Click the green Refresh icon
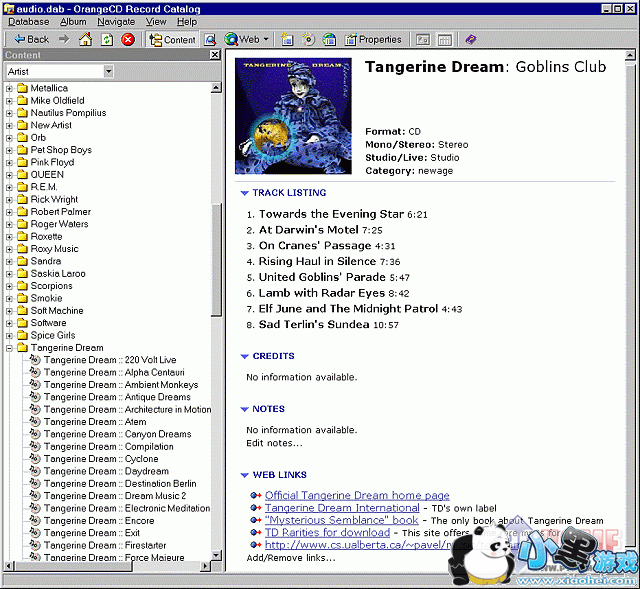The image size is (640, 589). [106, 39]
